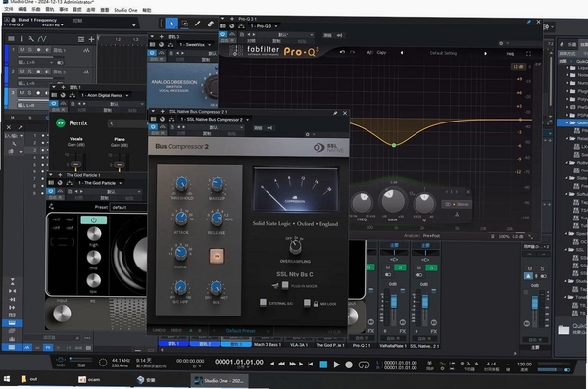
Task: Select the VLA-3A 1 channel label
Action: pyautogui.click(x=299, y=344)
